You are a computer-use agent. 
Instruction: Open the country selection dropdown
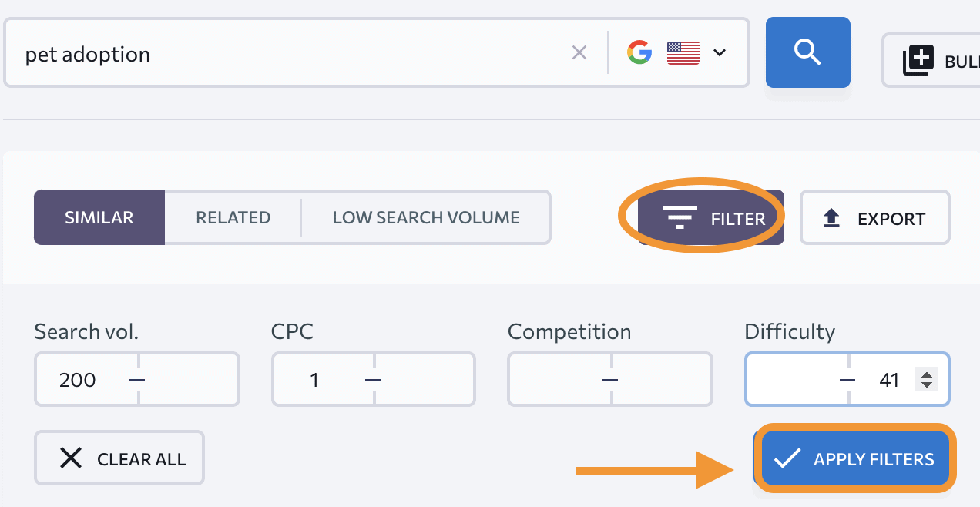coord(719,52)
